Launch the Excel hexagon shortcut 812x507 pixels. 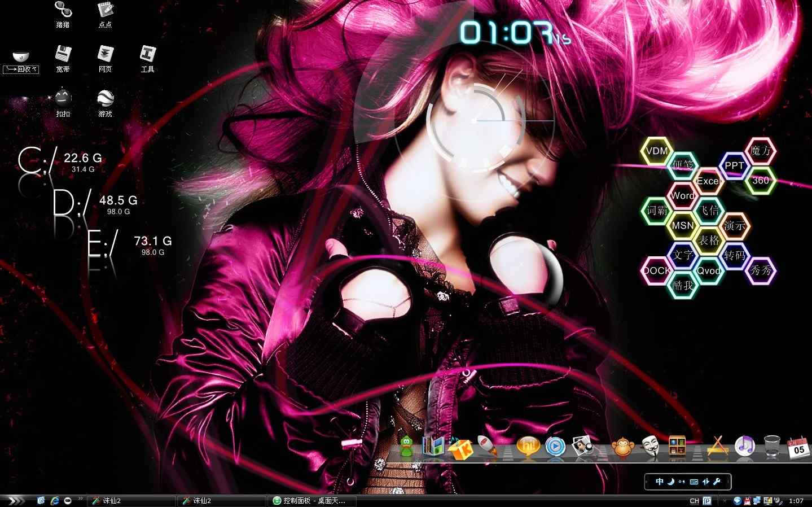point(709,181)
